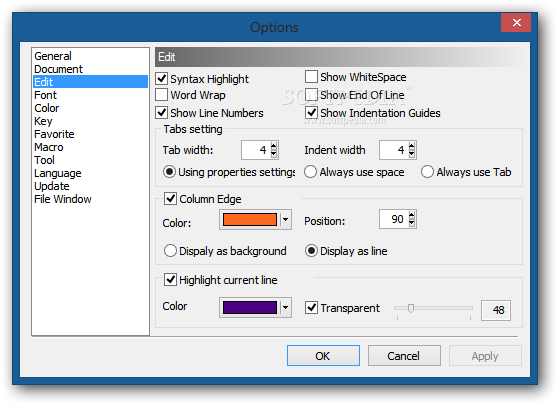Open the Column Edge color dropdown arrow
The width and height of the screenshot is (558, 405).
pos(285,219)
